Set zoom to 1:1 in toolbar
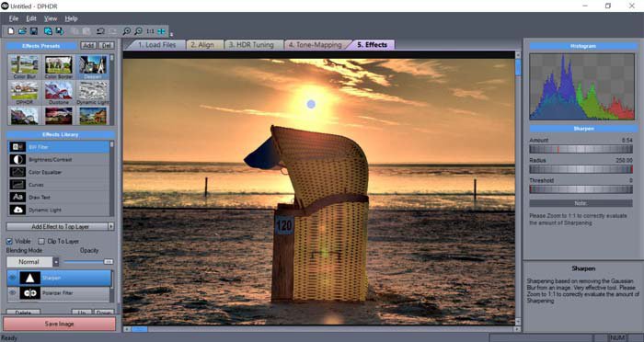This screenshot has width=644, height=342. (x=150, y=31)
